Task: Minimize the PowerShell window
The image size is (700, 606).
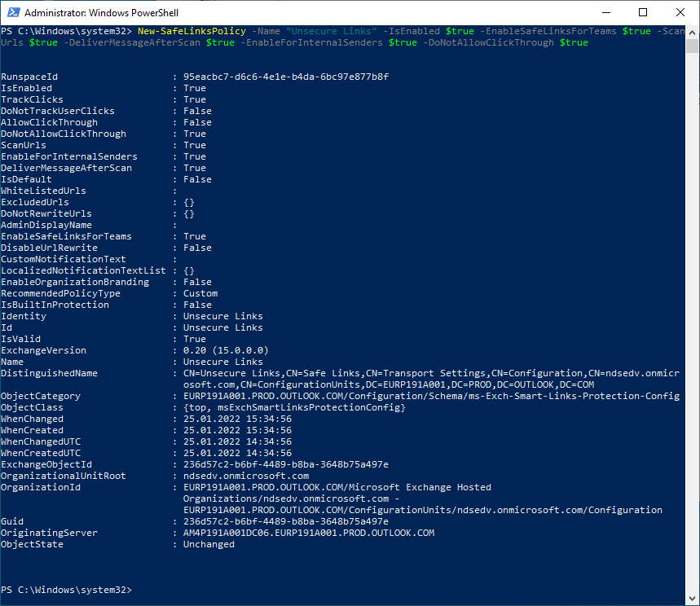Action: point(605,13)
